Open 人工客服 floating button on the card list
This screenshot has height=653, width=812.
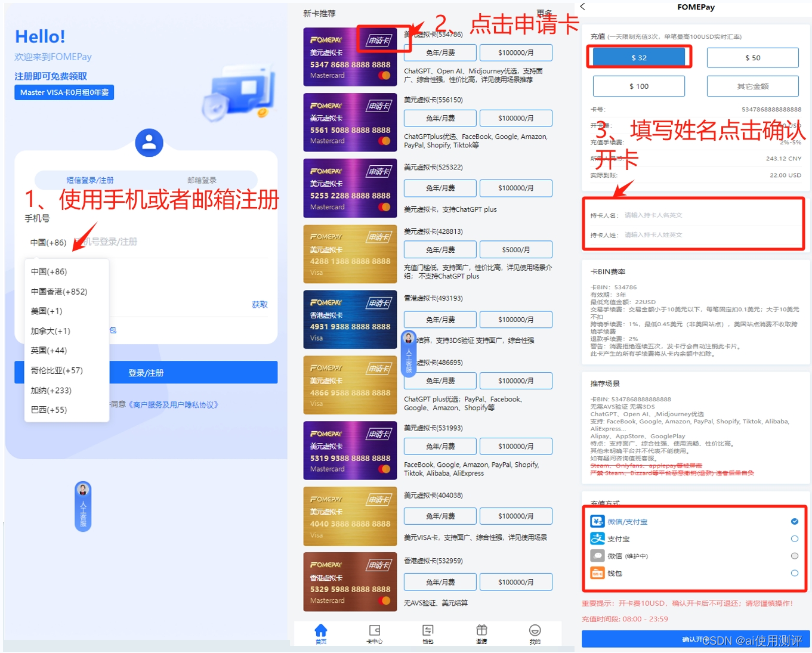409,353
